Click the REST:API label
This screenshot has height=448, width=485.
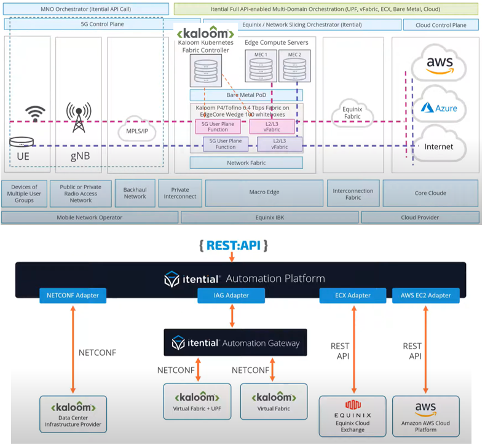[234, 246]
